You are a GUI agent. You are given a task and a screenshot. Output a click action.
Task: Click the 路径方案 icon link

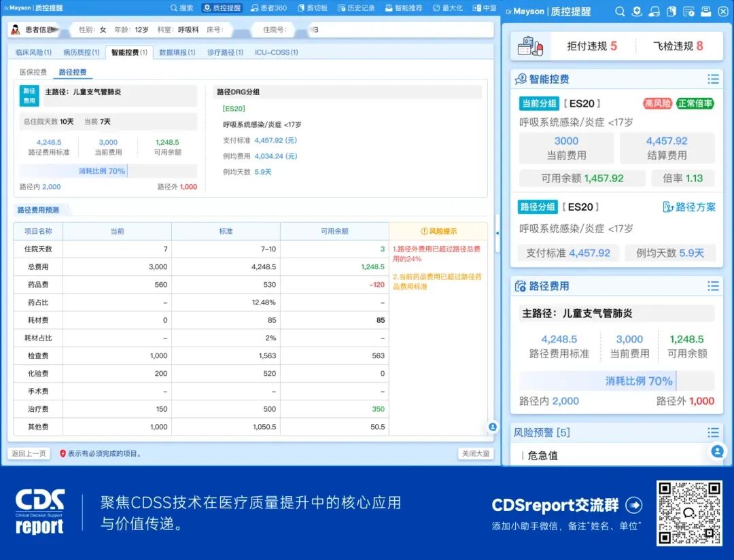point(688,208)
